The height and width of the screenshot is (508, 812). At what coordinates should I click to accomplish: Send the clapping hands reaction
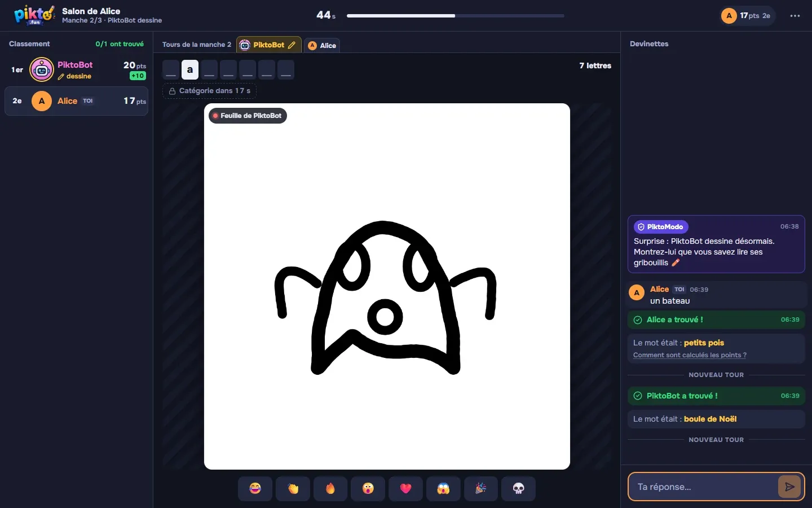coord(293,488)
